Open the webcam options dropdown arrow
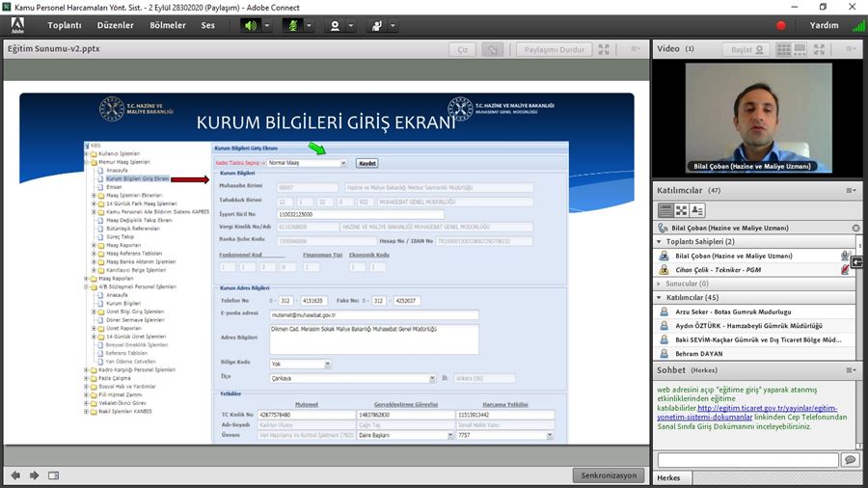This screenshot has width=868, height=488. pyautogui.click(x=350, y=25)
